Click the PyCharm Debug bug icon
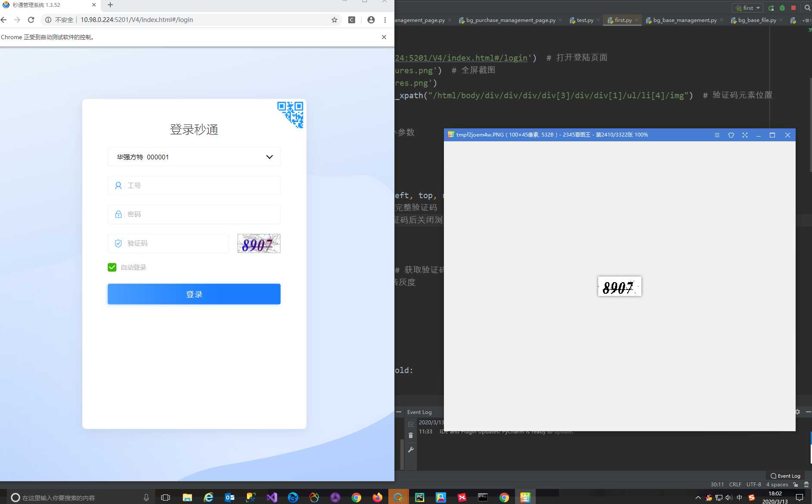 click(x=782, y=8)
